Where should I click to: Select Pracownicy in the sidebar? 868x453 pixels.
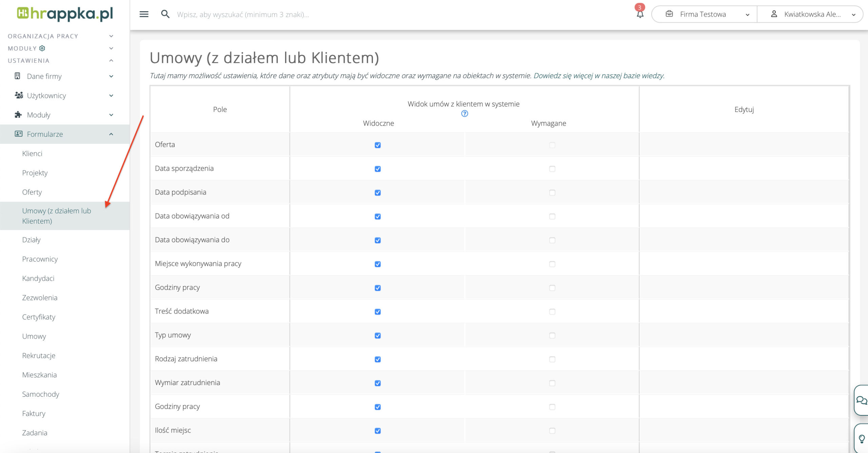pyautogui.click(x=40, y=259)
